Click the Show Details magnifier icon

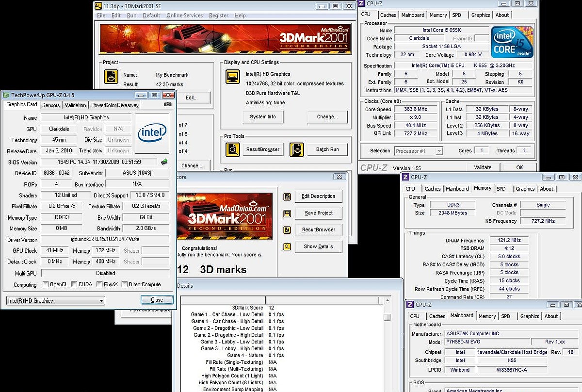(287, 246)
